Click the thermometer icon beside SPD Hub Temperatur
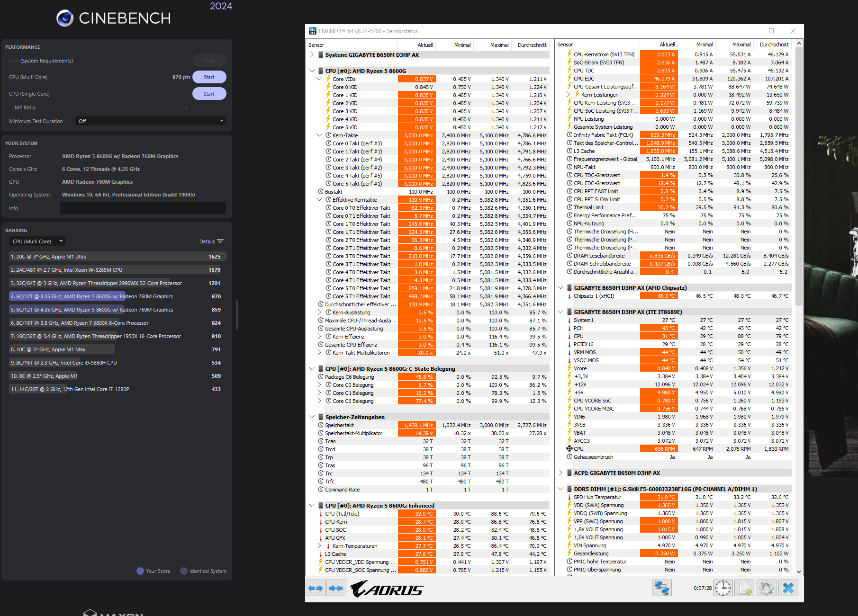The width and height of the screenshot is (858, 616). click(569, 497)
